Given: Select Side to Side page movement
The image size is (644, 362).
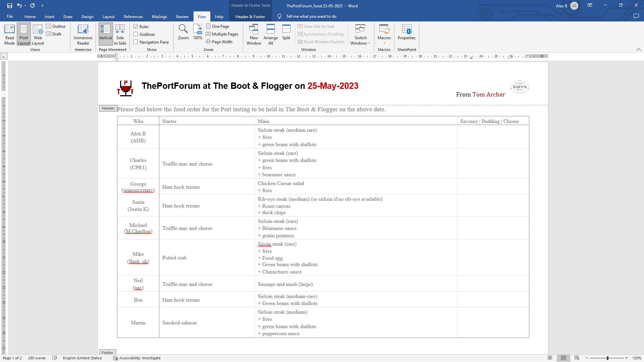Looking at the screenshot, I should [120, 34].
